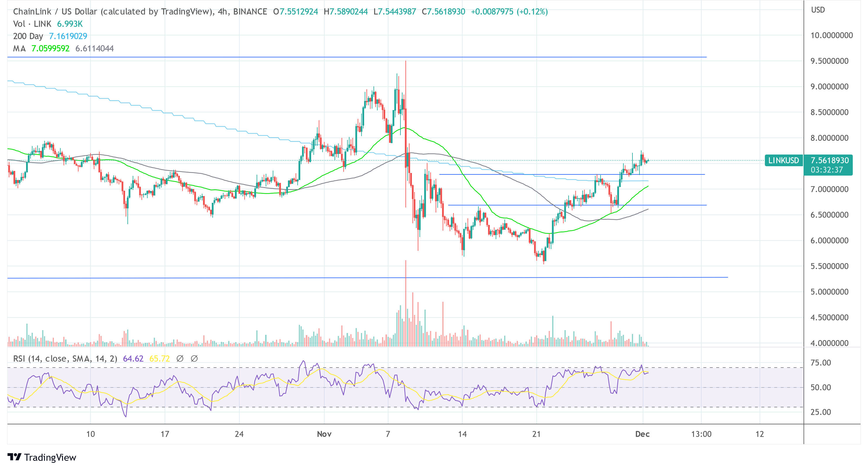Click the 4.5000000 price axis label
868x470 pixels.
(829, 317)
